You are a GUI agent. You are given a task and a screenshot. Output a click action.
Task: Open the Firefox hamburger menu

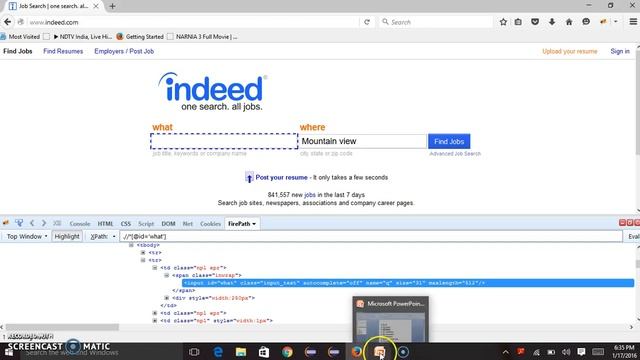[633, 22]
